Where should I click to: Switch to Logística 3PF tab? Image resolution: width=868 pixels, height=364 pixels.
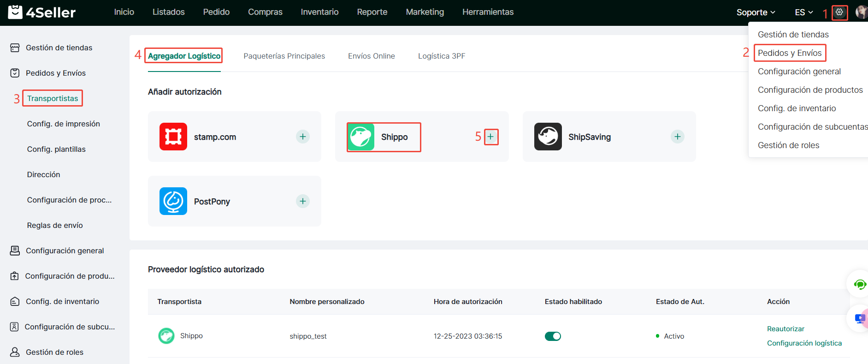pos(441,56)
